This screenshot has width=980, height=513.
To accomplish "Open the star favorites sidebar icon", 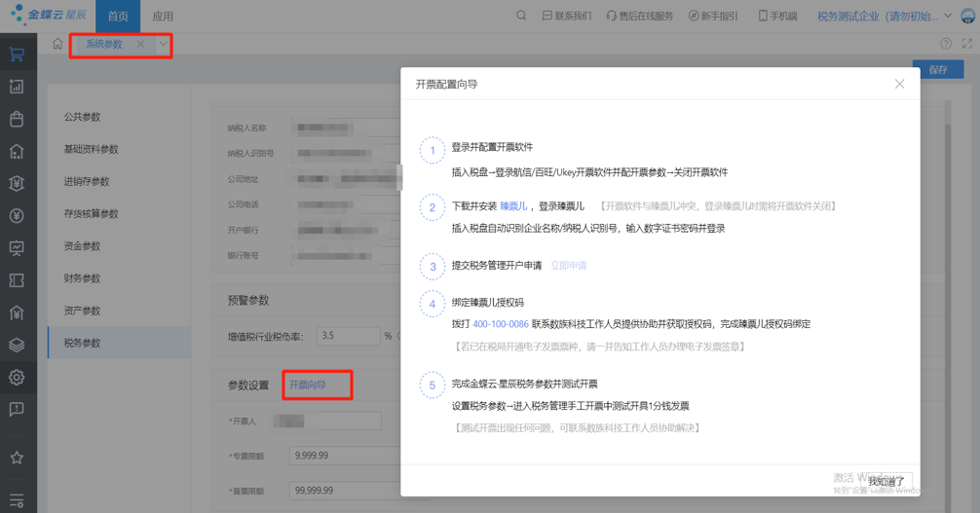I will pos(17,458).
